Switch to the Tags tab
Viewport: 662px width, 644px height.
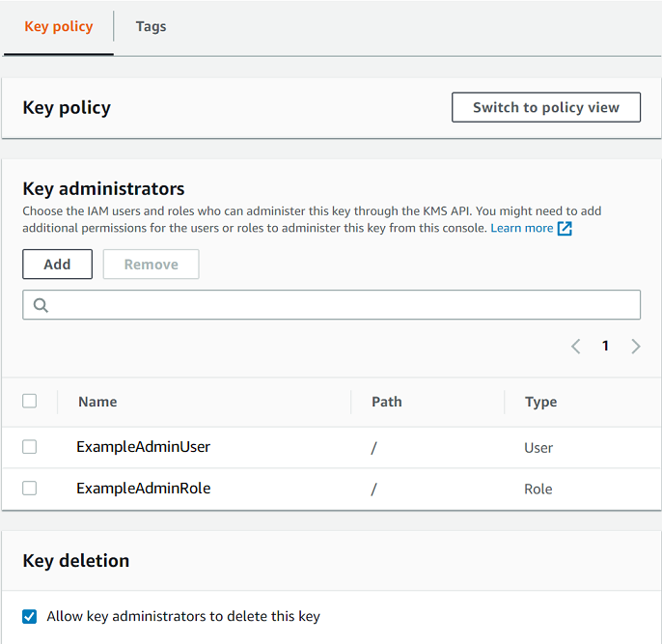click(151, 27)
